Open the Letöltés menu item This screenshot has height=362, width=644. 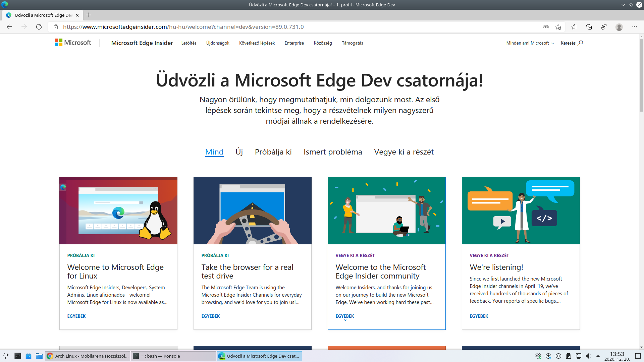(x=189, y=43)
